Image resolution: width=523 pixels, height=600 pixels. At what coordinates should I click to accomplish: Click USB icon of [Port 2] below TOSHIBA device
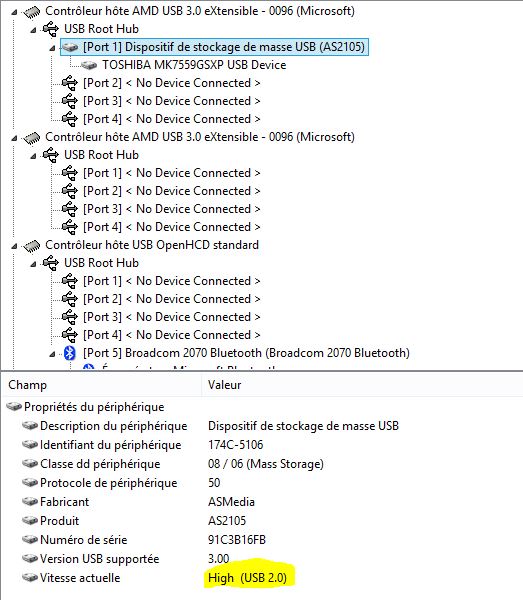tap(70, 83)
